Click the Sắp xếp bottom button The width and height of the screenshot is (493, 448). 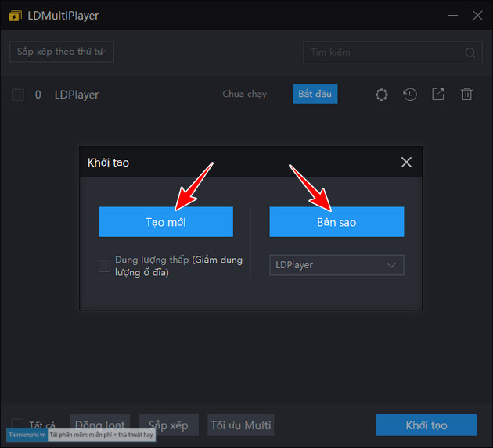pos(168,425)
